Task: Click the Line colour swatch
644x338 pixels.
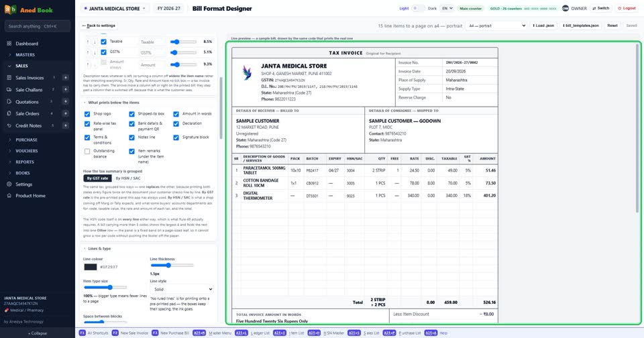Action: pyautogui.click(x=91, y=267)
